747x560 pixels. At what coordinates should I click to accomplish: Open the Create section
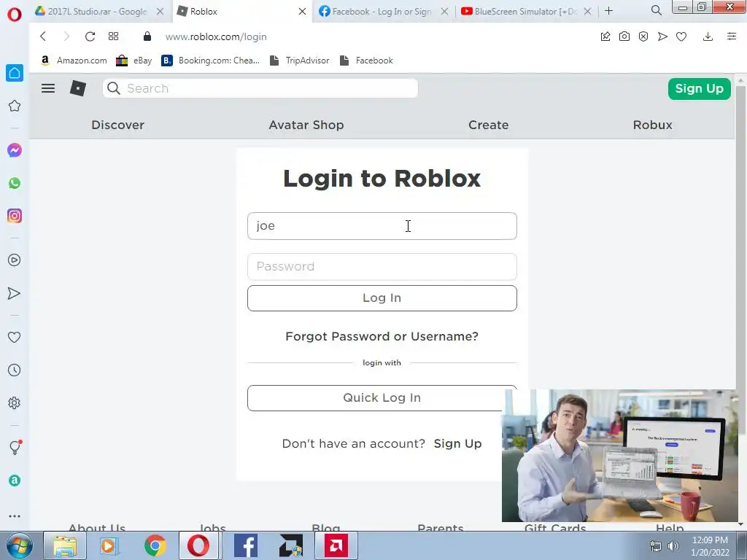coord(488,125)
